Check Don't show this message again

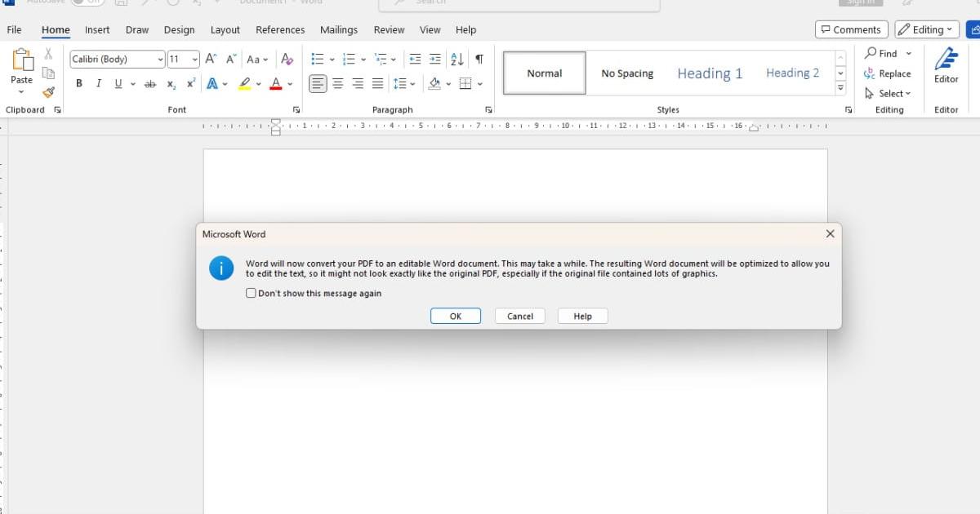coord(251,293)
